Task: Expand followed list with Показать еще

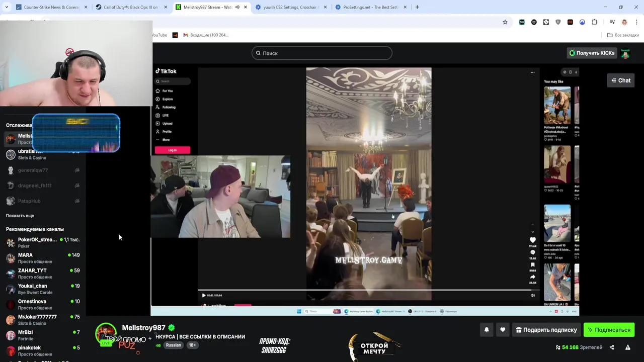Action: coord(20,216)
